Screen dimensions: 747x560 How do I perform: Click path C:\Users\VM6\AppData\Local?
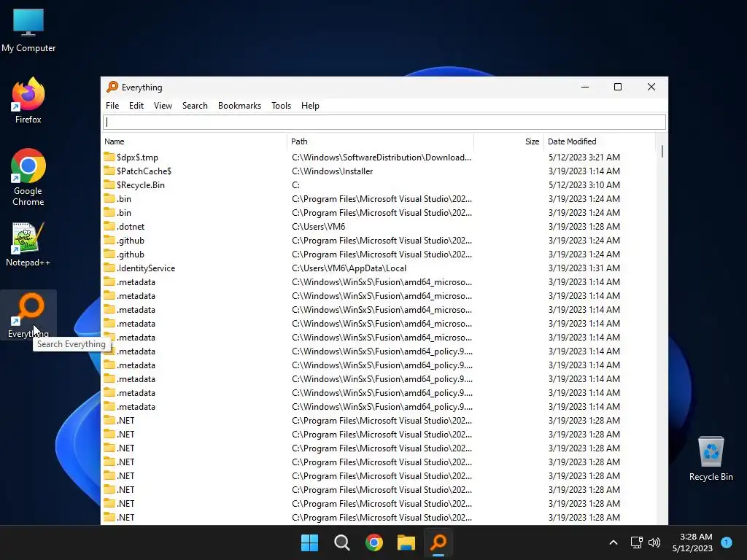pos(349,268)
